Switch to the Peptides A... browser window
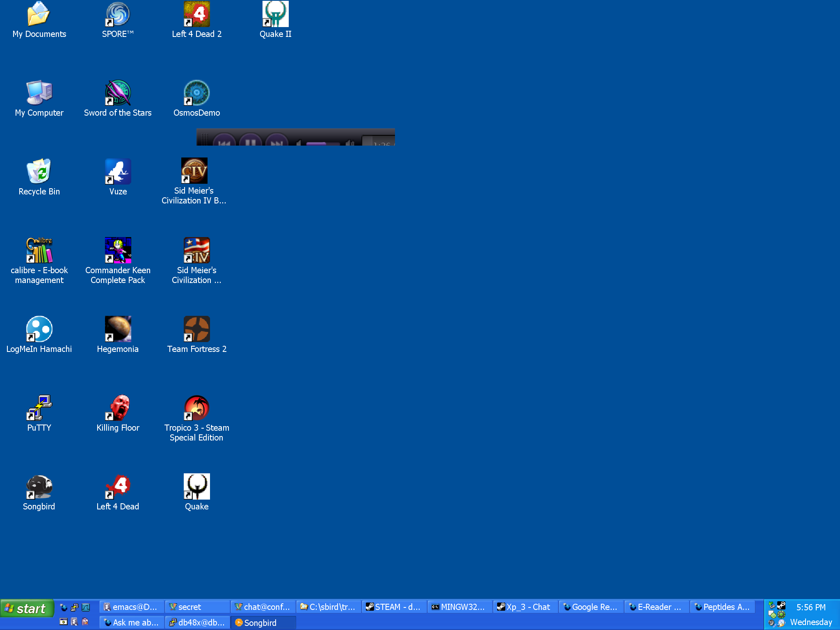Image resolution: width=840 pixels, height=630 pixels. tap(722, 607)
